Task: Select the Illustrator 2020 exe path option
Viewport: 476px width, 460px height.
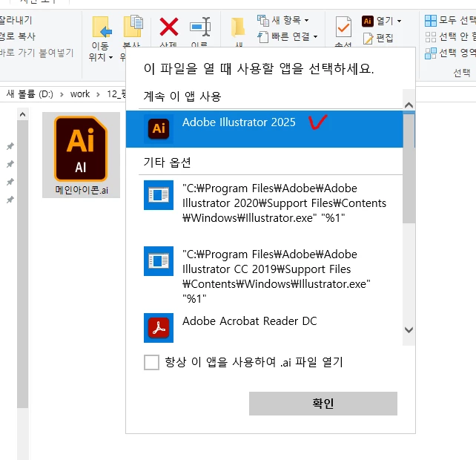Action: 265,203
